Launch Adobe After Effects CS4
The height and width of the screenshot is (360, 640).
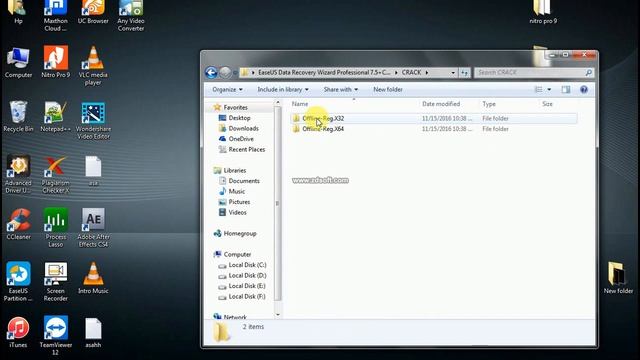pos(93,228)
